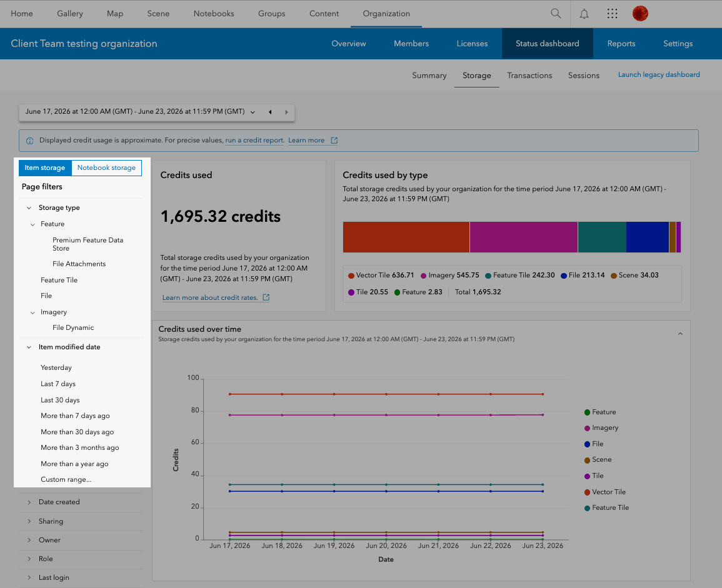The height and width of the screenshot is (588, 722).
Task: Click the red Vector Tile bar segment
Action: click(x=406, y=237)
